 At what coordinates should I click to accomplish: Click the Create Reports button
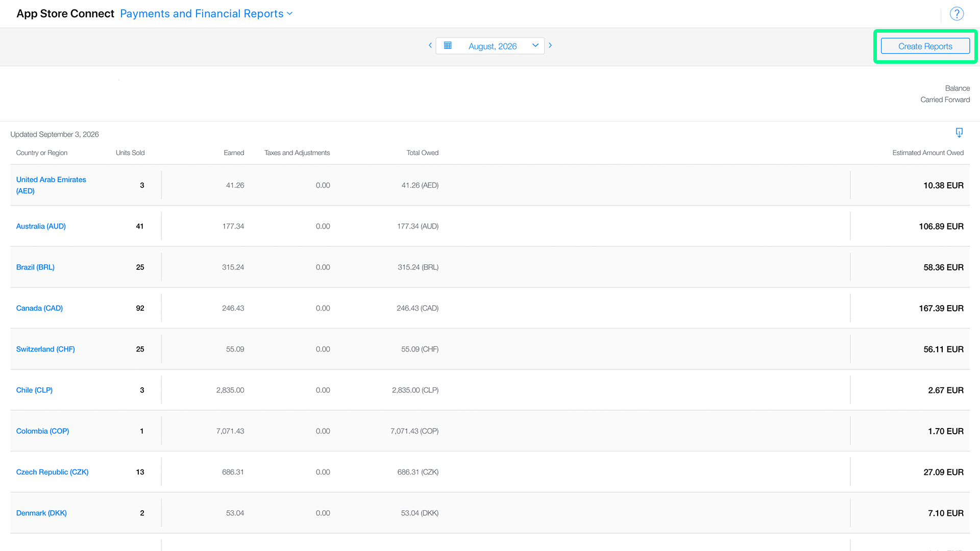click(925, 46)
